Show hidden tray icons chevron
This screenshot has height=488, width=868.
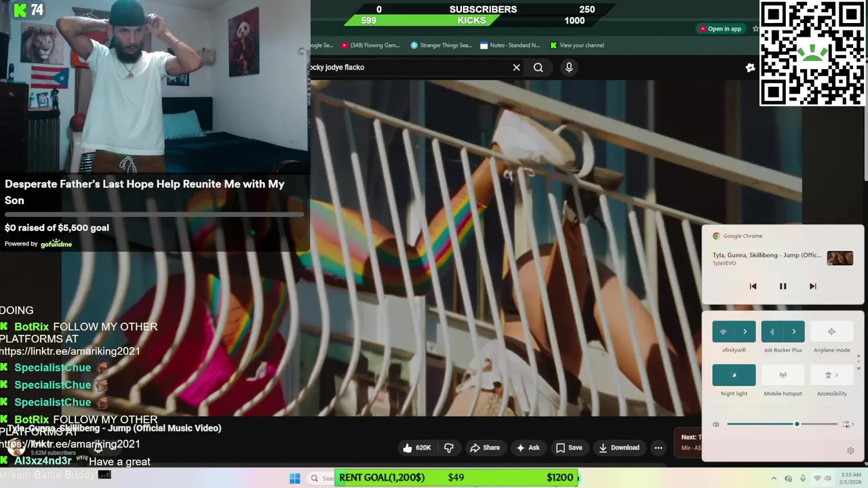tap(774, 479)
